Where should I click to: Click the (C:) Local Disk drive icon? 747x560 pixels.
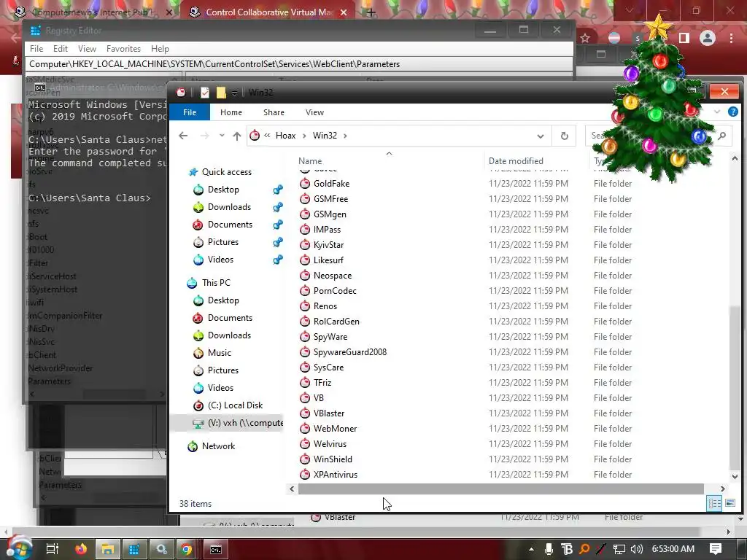[198, 405]
